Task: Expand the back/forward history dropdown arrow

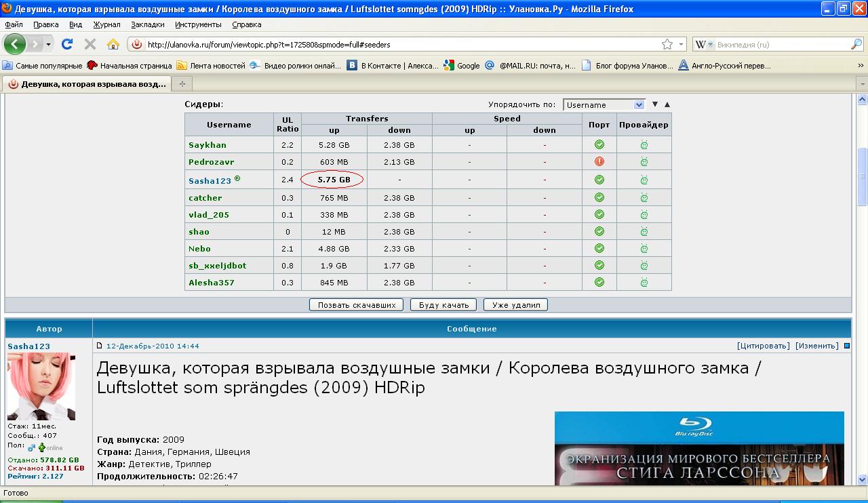Action: (x=48, y=45)
